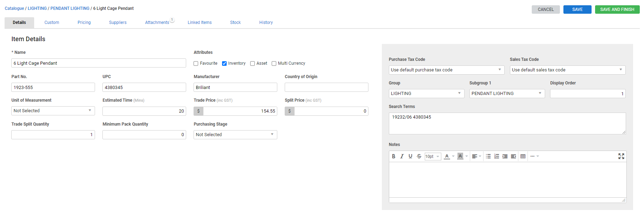644x216 pixels.
Task: Insert a numbered list in Notes
Action: click(497, 156)
